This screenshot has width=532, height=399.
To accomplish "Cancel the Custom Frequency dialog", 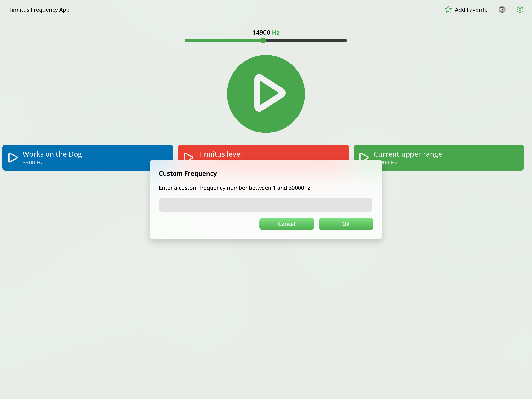I will (286, 224).
